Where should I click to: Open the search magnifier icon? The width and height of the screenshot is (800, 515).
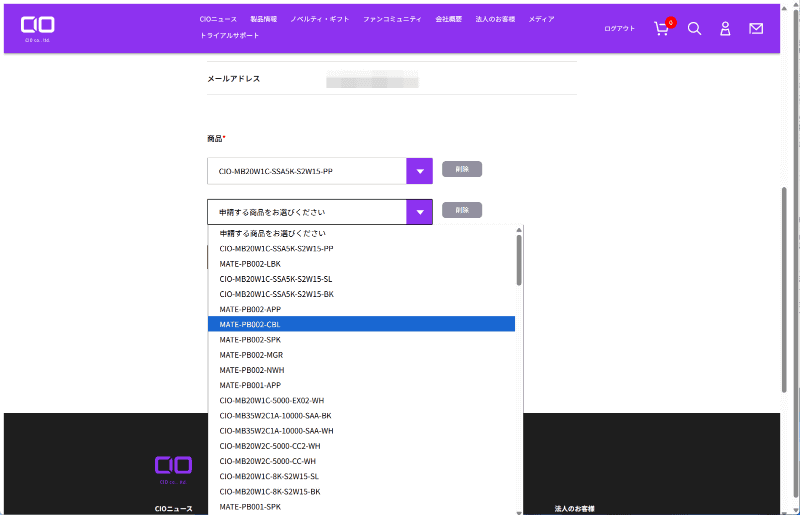pyautogui.click(x=694, y=29)
